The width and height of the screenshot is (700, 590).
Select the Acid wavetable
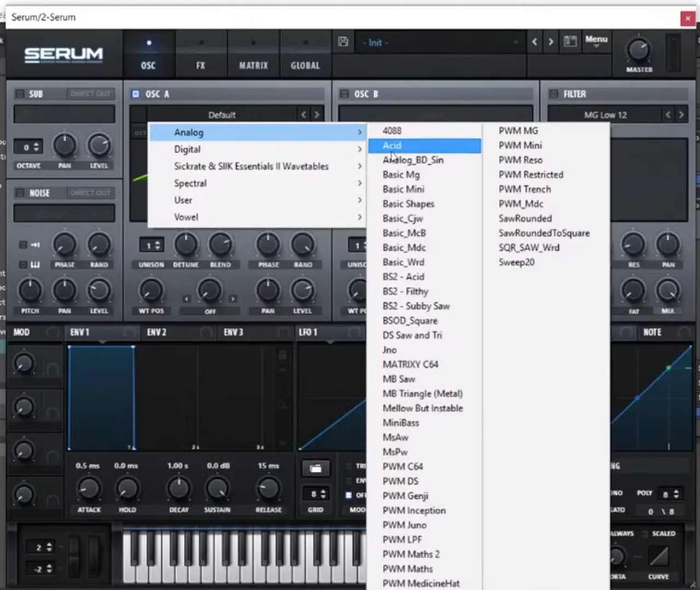pyautogui.click(x=424, y=146)
